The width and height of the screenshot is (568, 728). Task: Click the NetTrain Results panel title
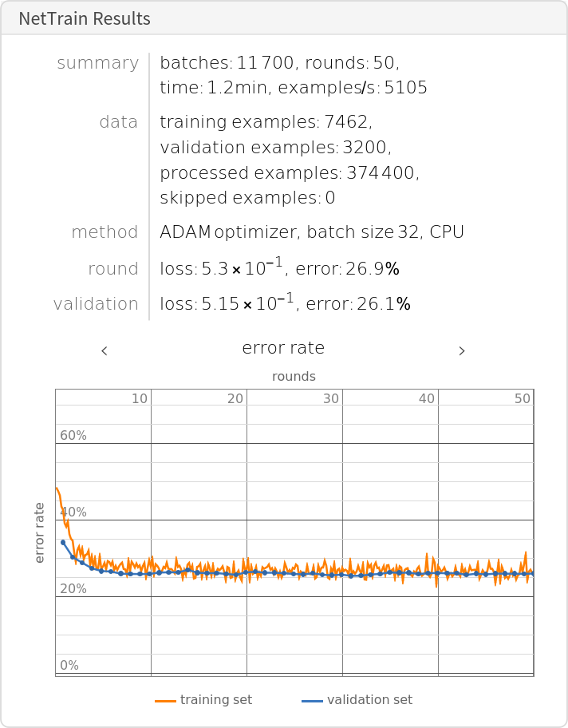[85, 18]
